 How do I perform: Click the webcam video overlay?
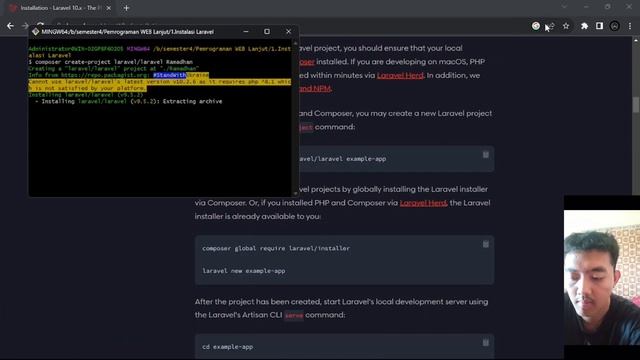(602, 278)
